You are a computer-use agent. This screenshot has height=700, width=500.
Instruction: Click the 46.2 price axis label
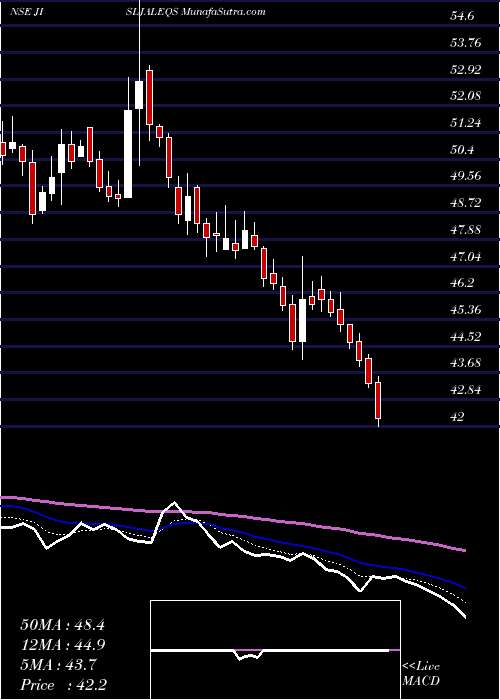[463, 283]
